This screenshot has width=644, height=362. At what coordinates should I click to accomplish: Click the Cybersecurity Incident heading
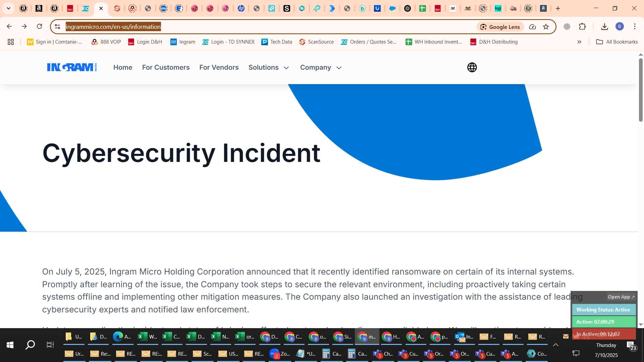tap(181, 153)
